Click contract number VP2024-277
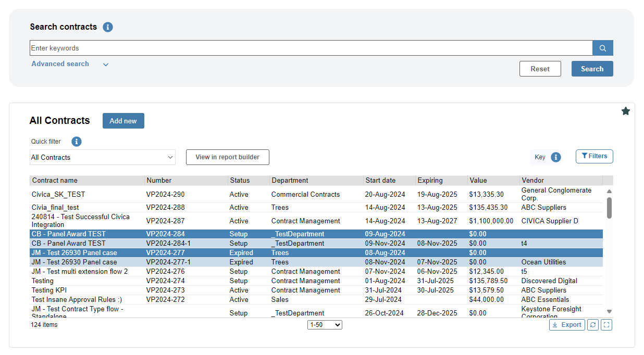This screenshot has width=644, height=355. 165,253
